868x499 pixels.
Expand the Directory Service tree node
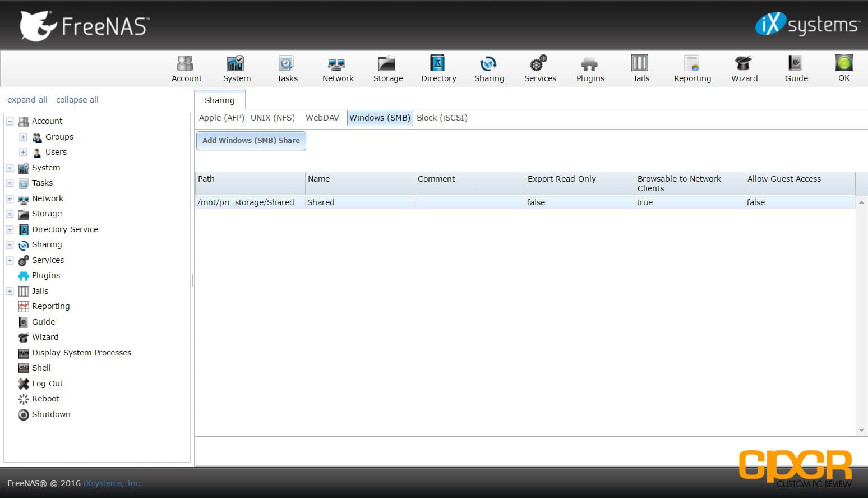10,229
